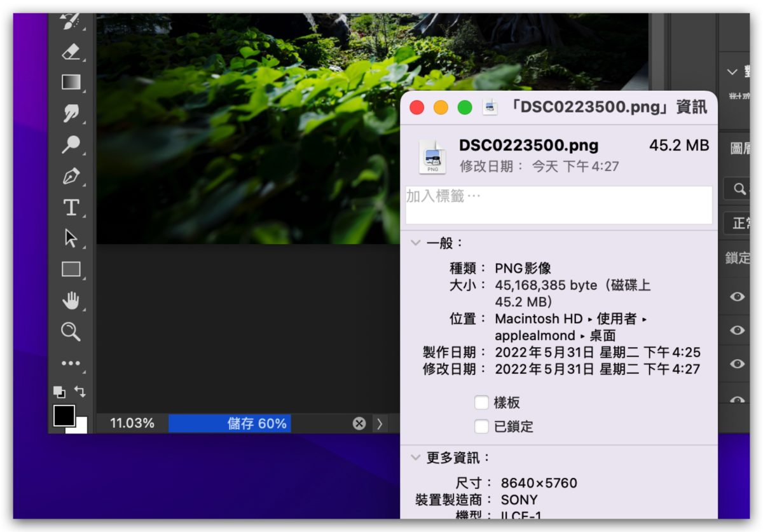Image resolution: width=763 pixels, height=532 pixels.
Task: Click the 8640×5760 dimensions value
Action: 539,483
